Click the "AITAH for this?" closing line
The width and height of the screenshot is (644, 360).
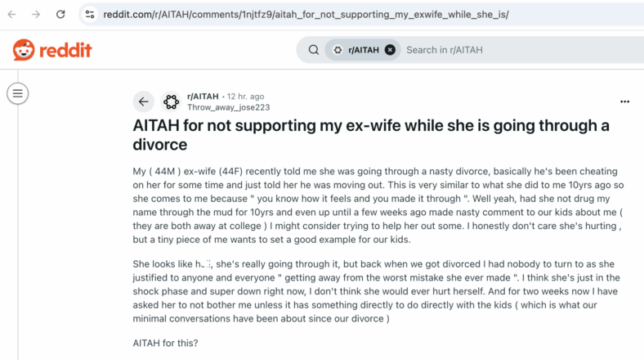tap(166, 343)
